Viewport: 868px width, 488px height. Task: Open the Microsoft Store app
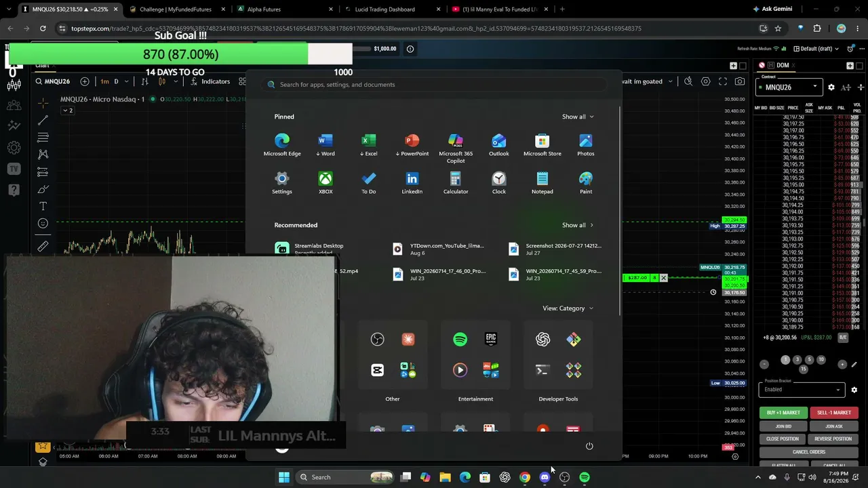tap(542, 145)
